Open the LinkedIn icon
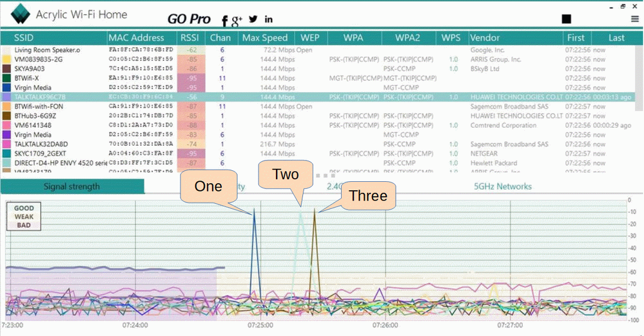The width and height of the screenshot is (644, 336). [x=268, y=19]
